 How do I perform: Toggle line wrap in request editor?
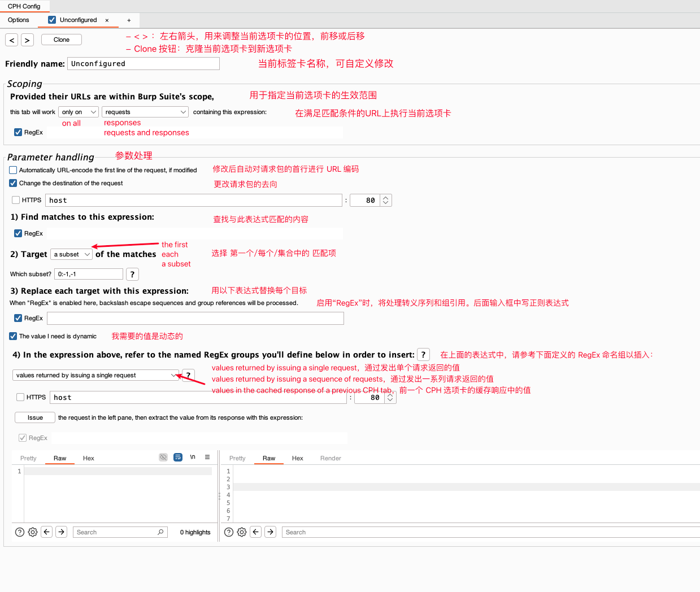coord(178,457)
